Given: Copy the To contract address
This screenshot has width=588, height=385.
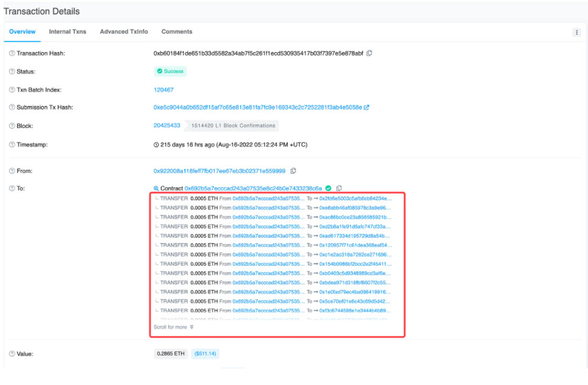Looking at the screenshot, I should click(339, 188).
